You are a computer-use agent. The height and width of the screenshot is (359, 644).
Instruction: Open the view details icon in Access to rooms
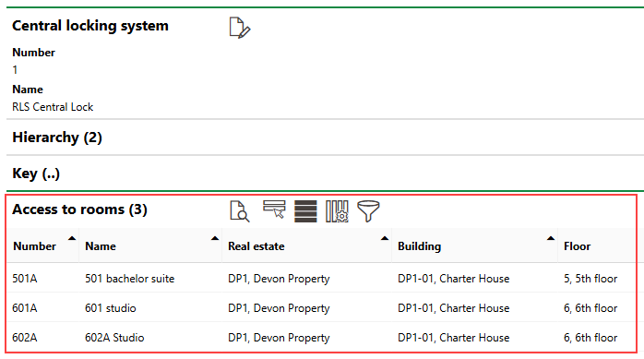[240, 211]
